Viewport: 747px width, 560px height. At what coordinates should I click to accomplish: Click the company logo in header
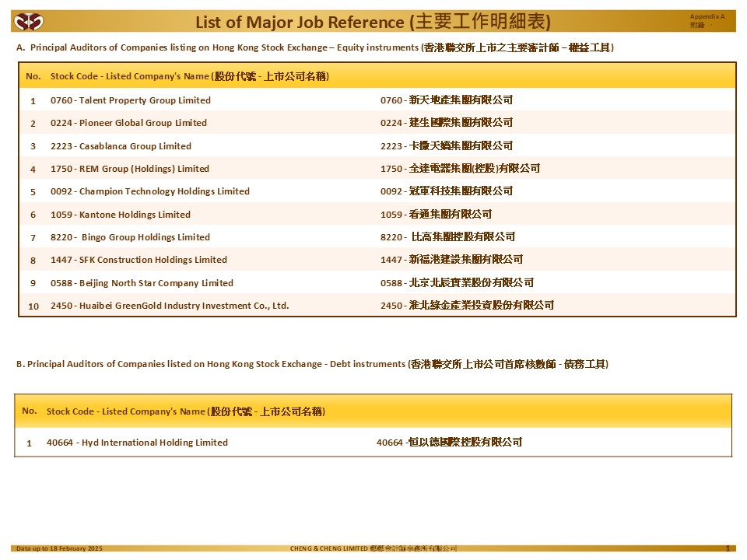[x=29, y=22]
